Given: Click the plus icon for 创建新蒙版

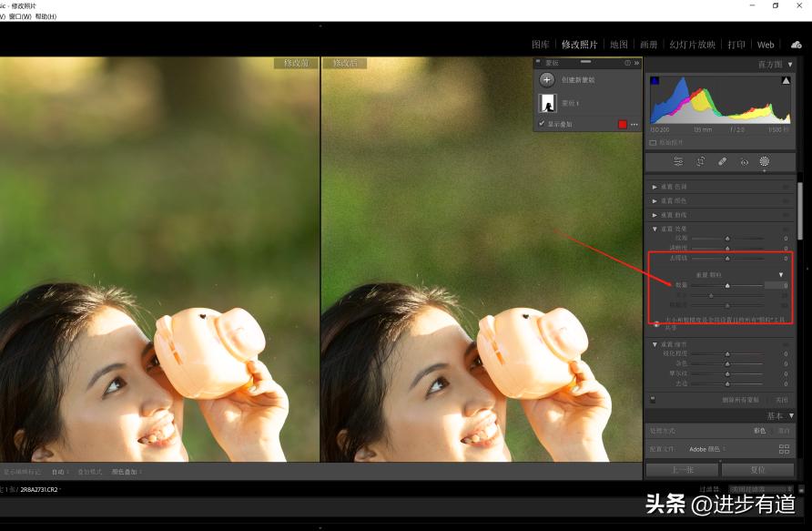Looking at the screenshot, I should [x=546, y=80].
